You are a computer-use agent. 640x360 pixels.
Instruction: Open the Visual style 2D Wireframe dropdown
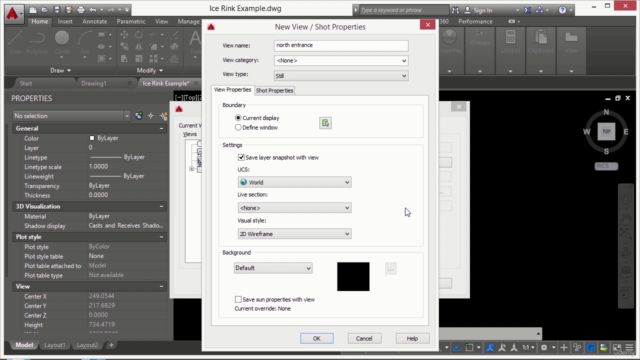click(x=294, y=234)
